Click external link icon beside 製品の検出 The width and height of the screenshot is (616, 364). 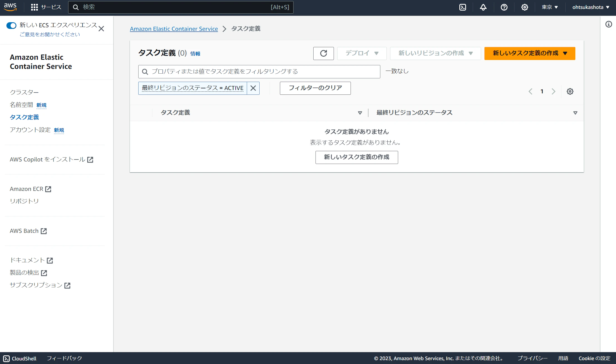tap(44, 273)
